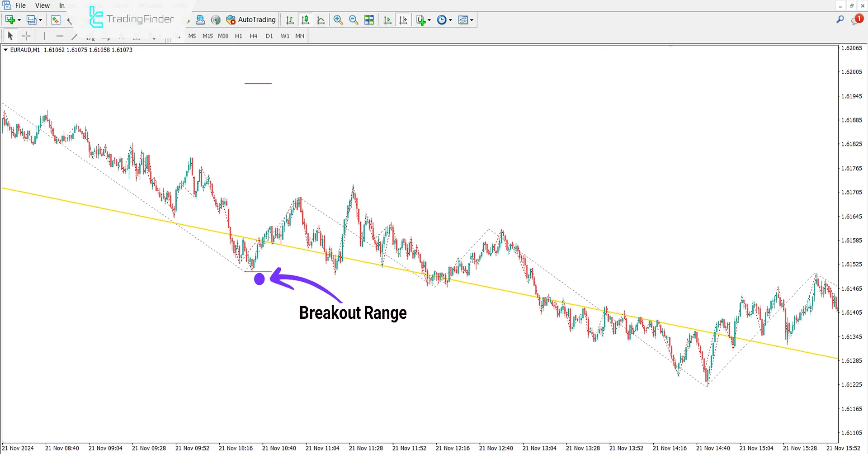Tile the chart windows

coord(369,20)
